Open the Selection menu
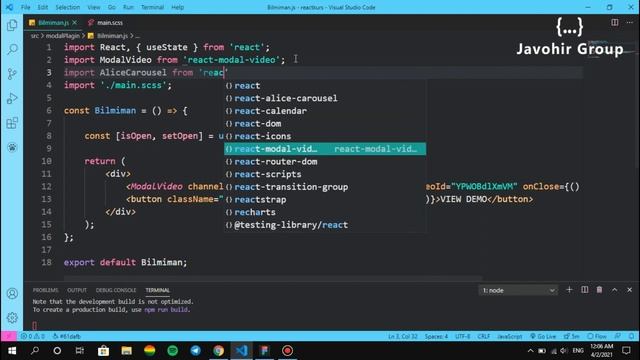The height and width of the screenshot is (360, 640). click(x=67, y=7)
